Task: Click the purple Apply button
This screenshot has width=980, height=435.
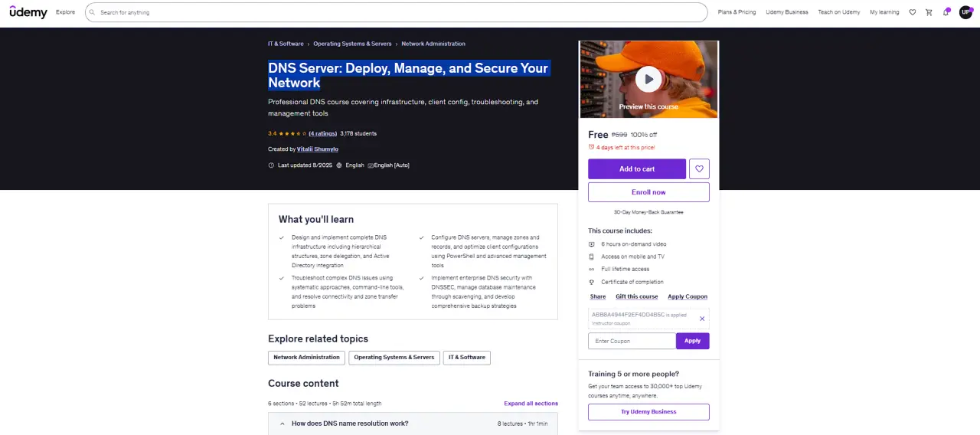Action: [693, 341]
